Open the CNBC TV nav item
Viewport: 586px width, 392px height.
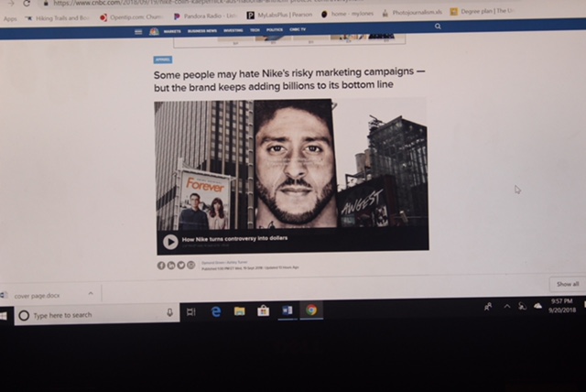(x=298, y=29)
